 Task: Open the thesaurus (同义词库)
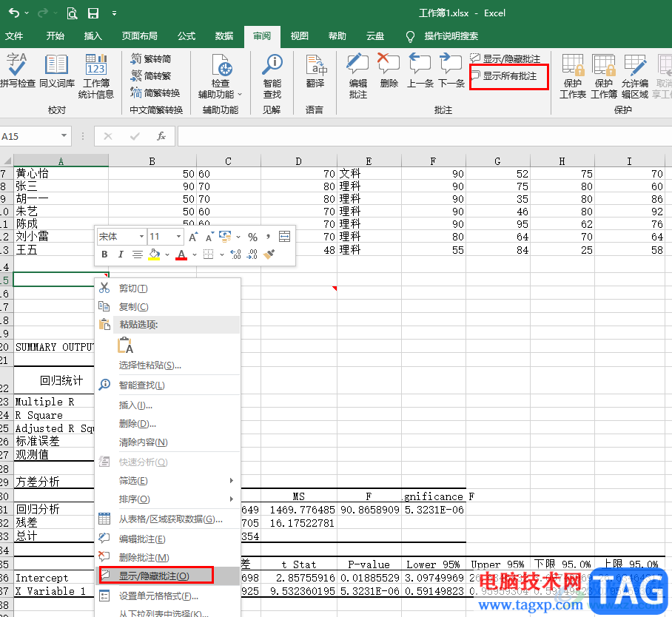point(57,71)
